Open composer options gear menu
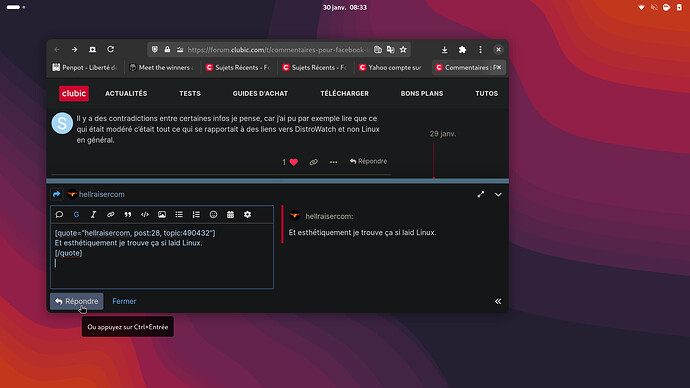Screen dimensions: 690x388 [248, 215]
